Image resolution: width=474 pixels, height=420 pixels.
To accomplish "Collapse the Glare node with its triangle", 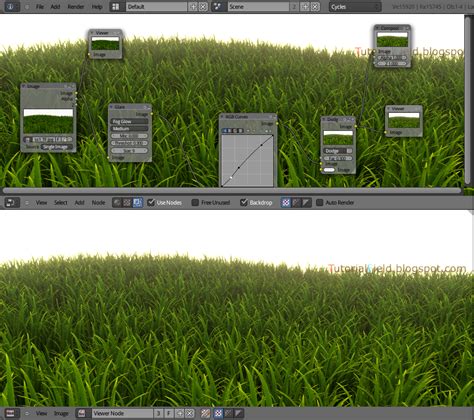I will tap(111, 107).
